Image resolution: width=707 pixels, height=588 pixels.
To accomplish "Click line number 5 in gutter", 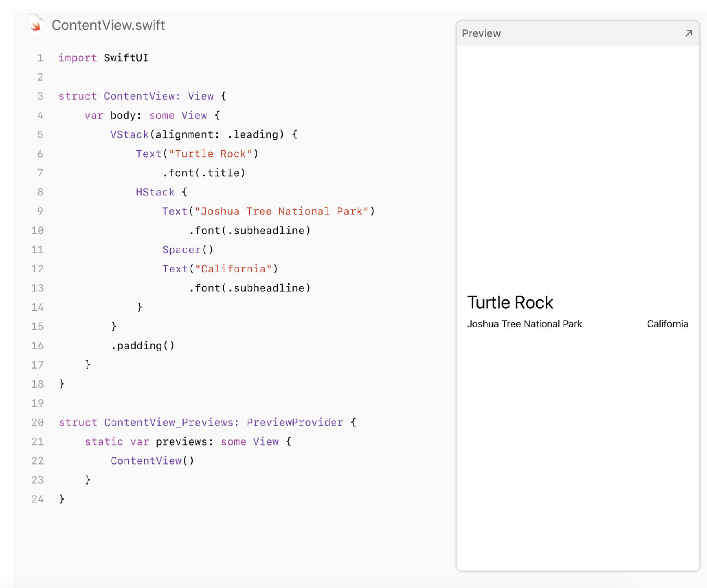I will tap(40, 134).
